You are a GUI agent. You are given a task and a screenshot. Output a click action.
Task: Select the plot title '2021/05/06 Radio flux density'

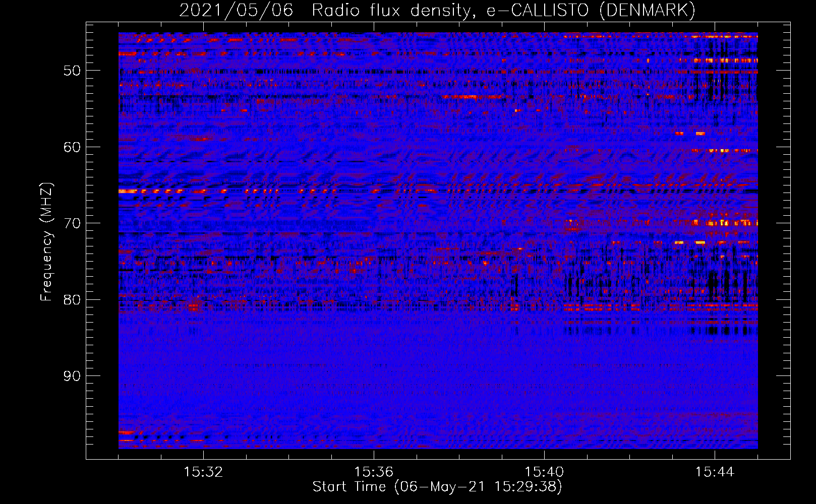327,11
